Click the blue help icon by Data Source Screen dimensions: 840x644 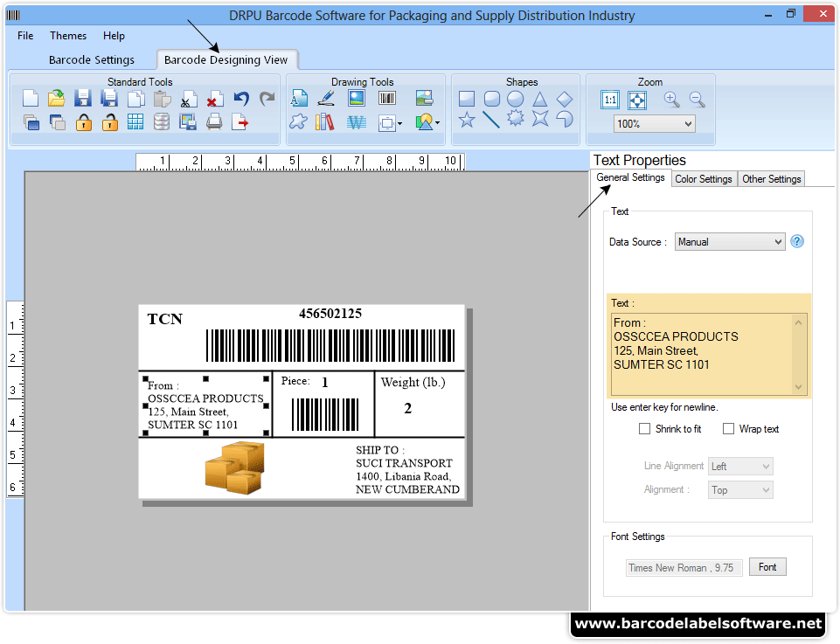click(797, 241)
